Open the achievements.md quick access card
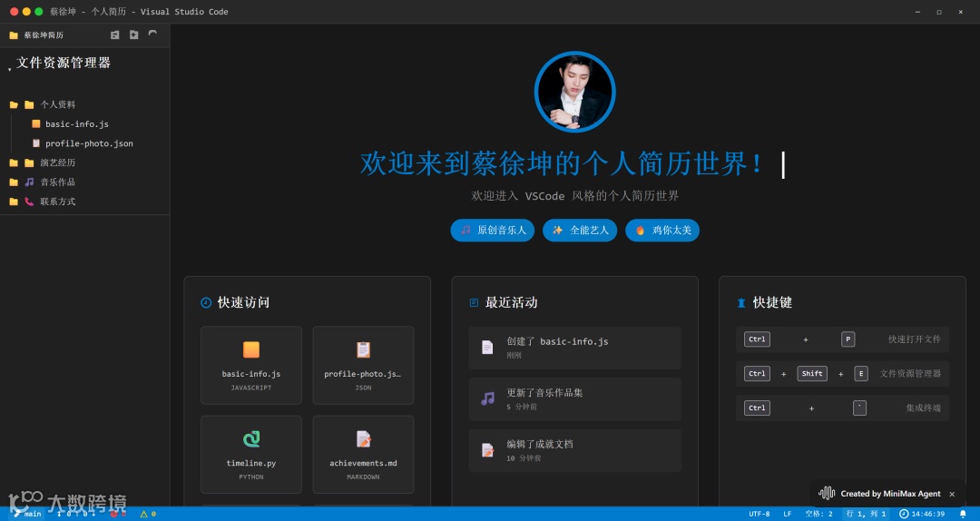 (x=363, y=455)
